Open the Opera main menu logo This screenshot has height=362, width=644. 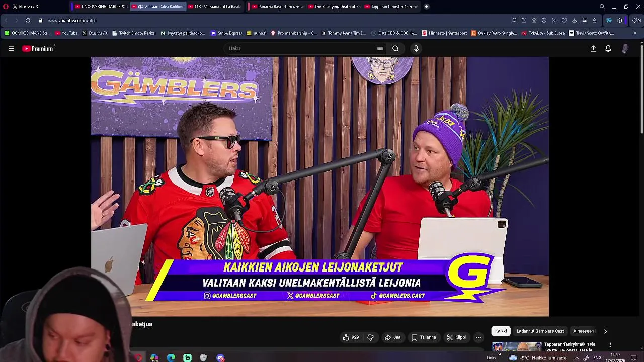pos(6,7)
